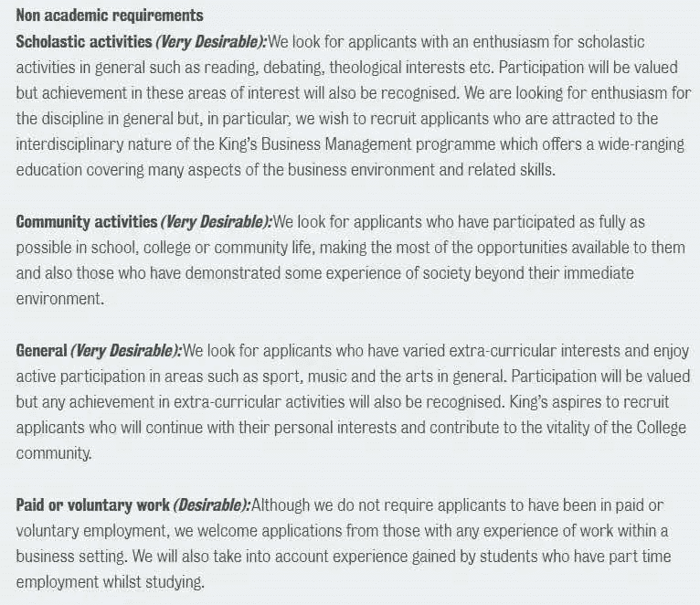This screenshot has height=605, width=700.
Task: Click the phrase 'employment whilst studying'
Action: (110, 581)
